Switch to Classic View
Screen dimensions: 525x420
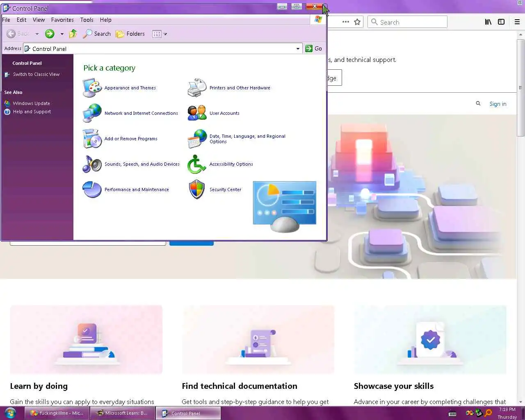(36, 74)
